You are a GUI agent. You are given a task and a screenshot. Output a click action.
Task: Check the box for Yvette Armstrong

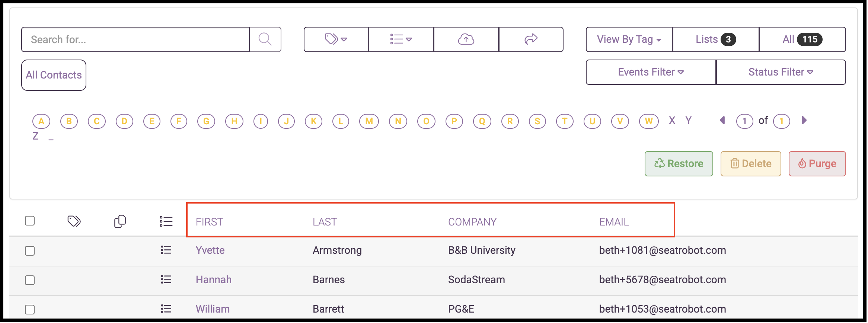pyautogui.click(x=30, y=251)
